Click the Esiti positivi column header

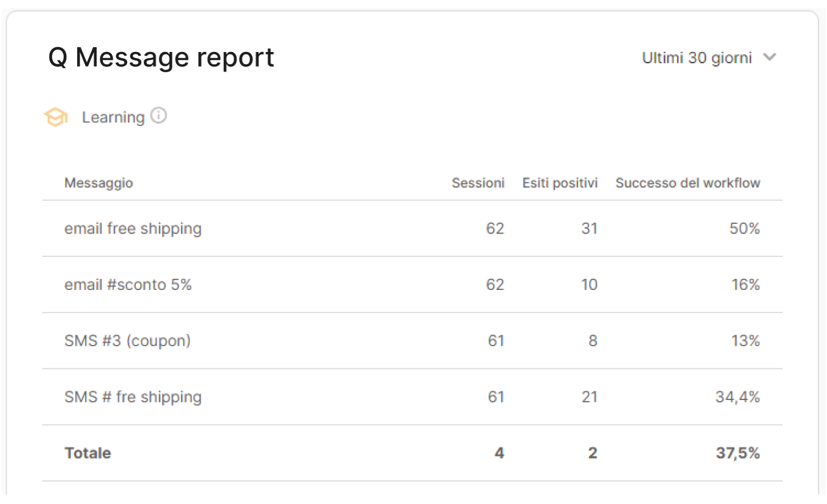pos(560,183)
